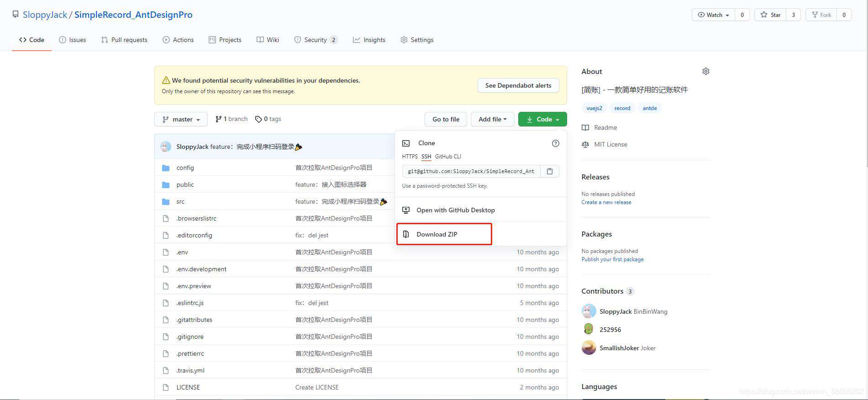Screen dimensions: 868x400
Task: Open the Projects tab
Action: point(225,40)
